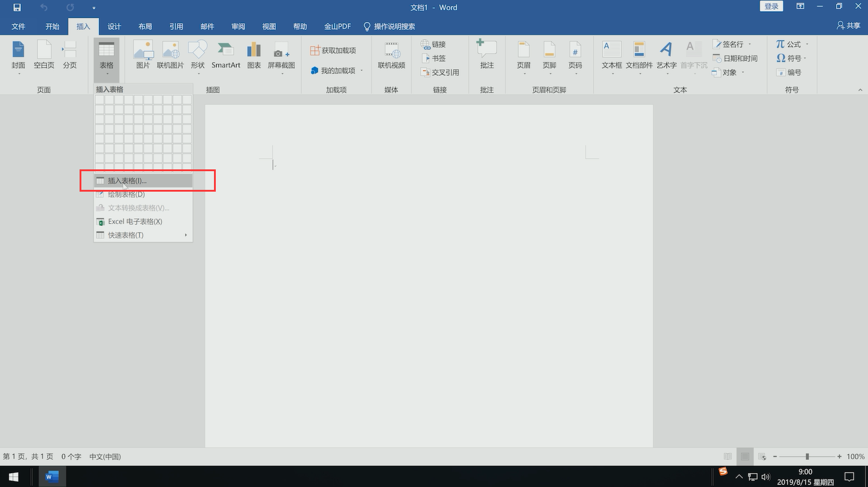The image size is (868, 487).
Task: Click the zoom slider handle
Action: click(x=807, y=457)
